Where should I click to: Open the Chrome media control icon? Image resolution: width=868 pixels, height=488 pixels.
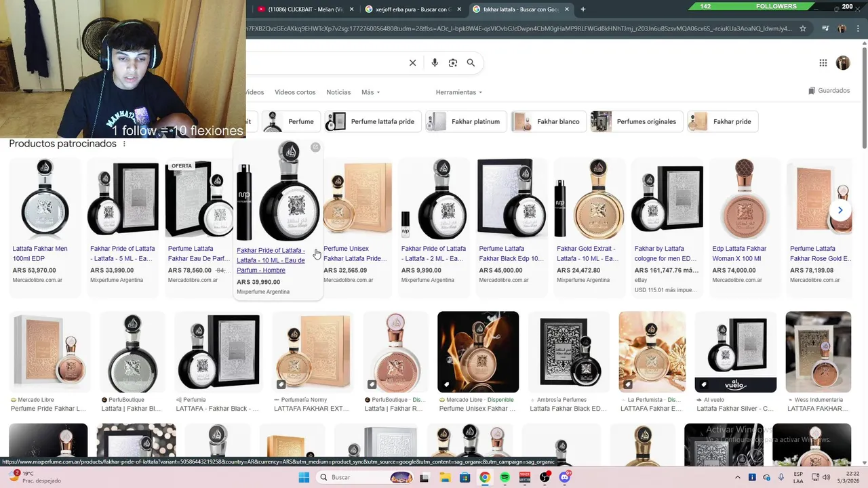click(x=825, y=28)
